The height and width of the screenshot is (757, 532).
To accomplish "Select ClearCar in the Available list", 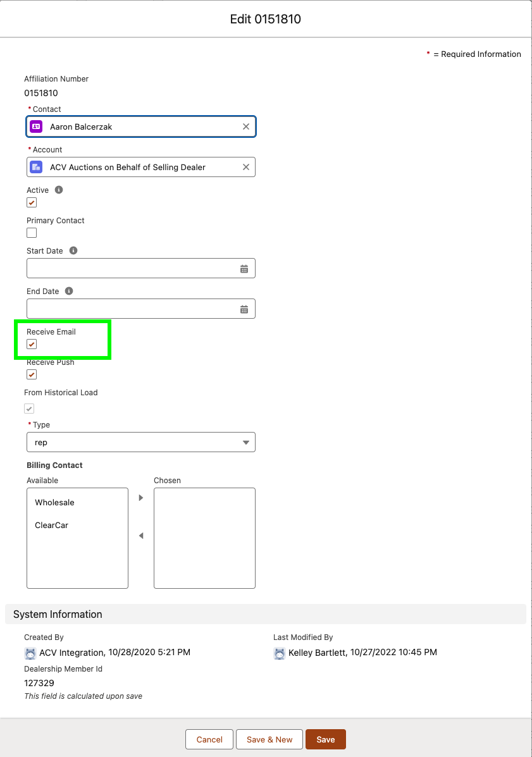I will 52,526.
